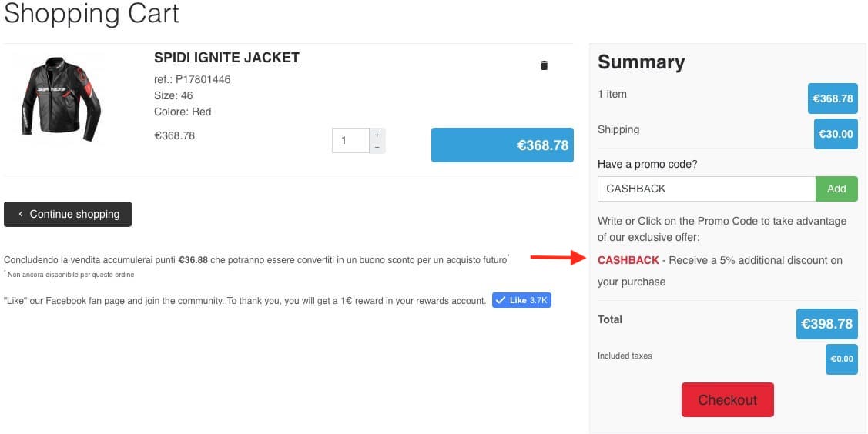868x434 pixels.
Task: Click the 1 item €368.78 summary badge
Action: [833, 98]
